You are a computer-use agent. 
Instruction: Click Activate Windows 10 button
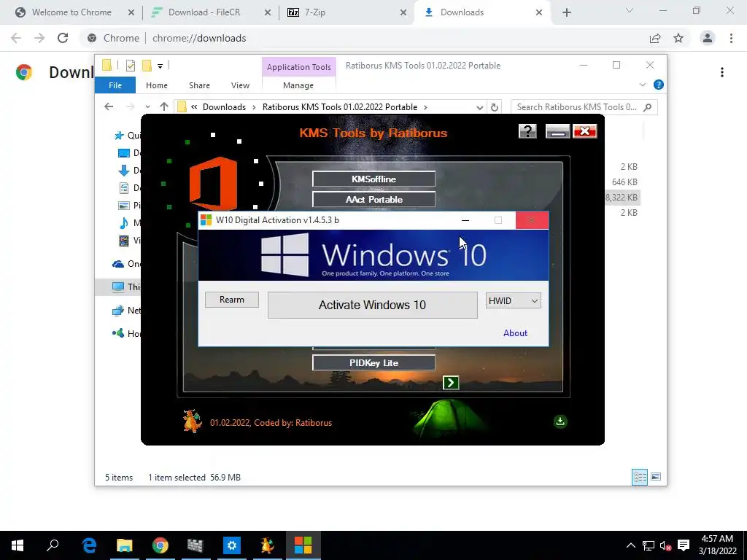(x=372, y=305)
